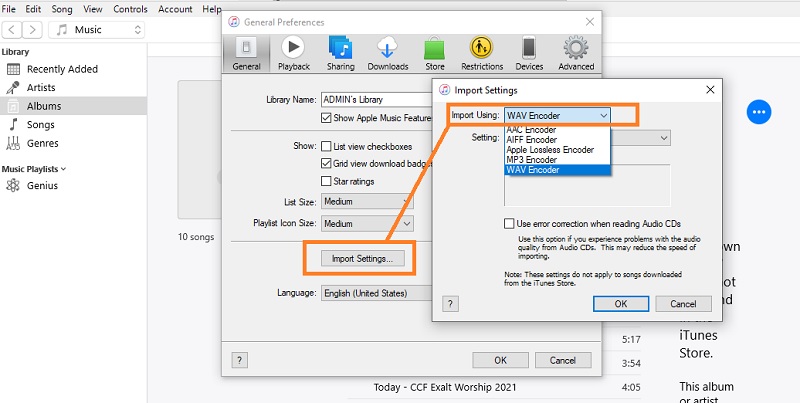Image resolution: width=800 pixels, height=403 pixels.
Task: Open the Devices preferences tab
Action: 529,54
